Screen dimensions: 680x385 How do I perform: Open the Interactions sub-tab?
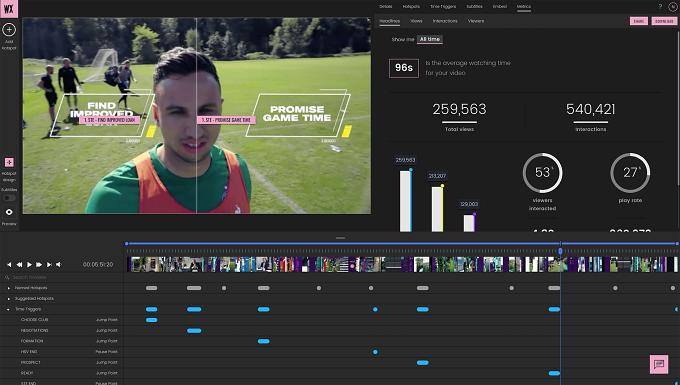[x=445, y=21]
